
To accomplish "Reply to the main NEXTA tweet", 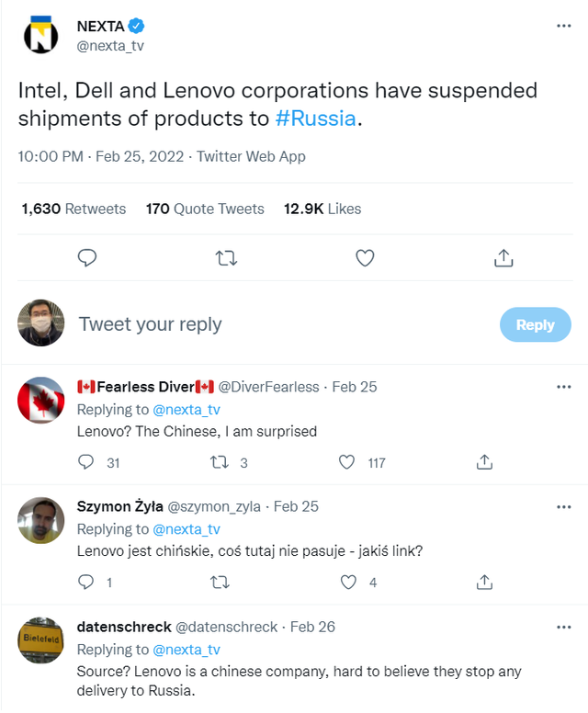I will click(87, 258).
